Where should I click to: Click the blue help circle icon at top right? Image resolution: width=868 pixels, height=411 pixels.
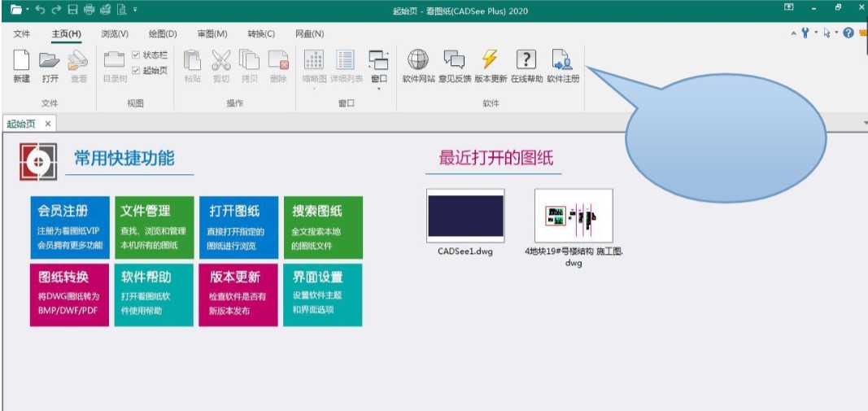(x=848, y=33)
